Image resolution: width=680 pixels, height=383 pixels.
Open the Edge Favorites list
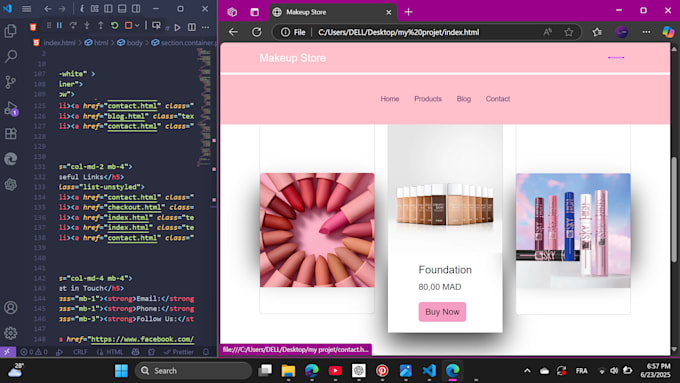pyautogui.click(x=597, y=32)
